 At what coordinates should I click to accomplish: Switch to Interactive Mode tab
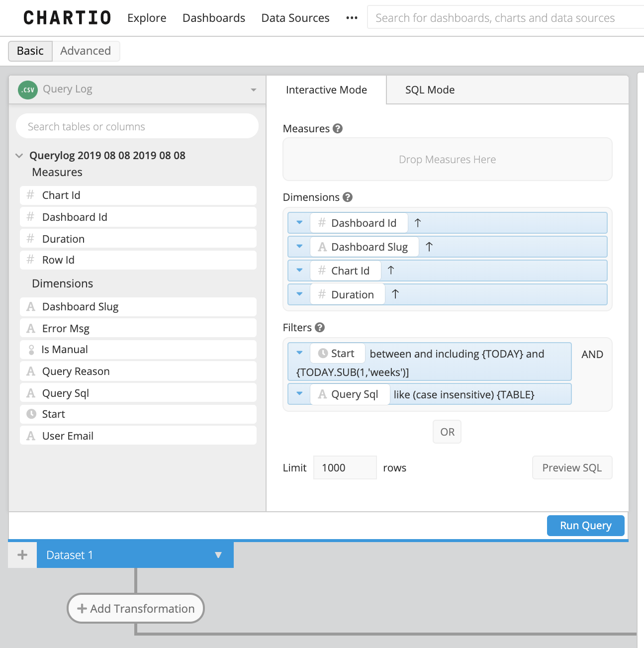(326, 90)
